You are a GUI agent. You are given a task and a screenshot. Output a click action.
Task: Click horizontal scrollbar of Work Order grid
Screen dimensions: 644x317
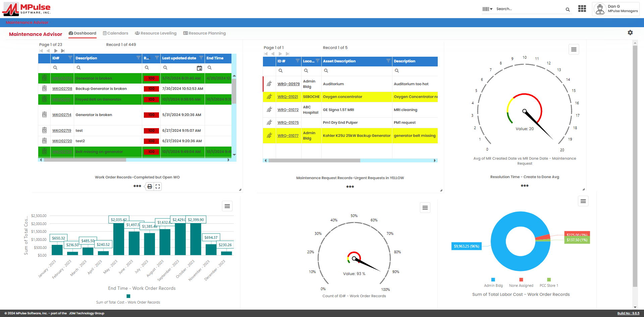click(x=85, y=160)
